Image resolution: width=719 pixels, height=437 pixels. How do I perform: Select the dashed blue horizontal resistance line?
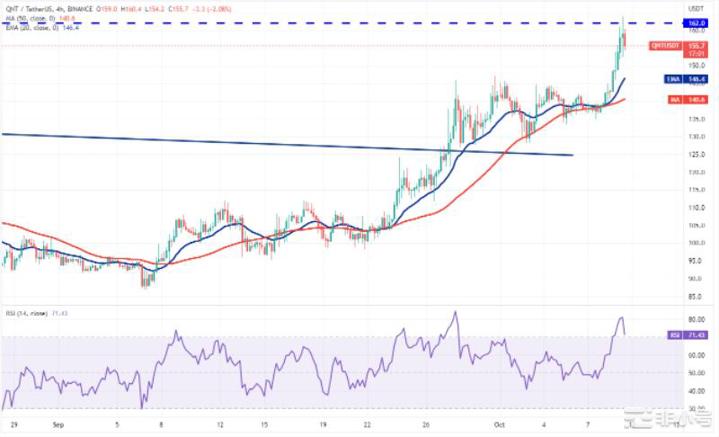pos(300,21)
